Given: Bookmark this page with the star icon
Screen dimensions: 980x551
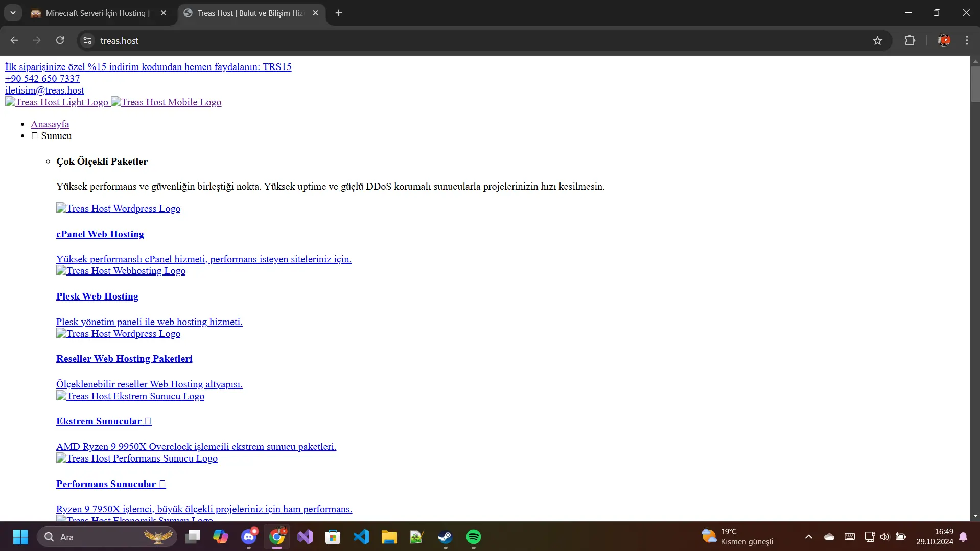Looking at the screenshot, I should pyautogui.click(x=877, y=40).
